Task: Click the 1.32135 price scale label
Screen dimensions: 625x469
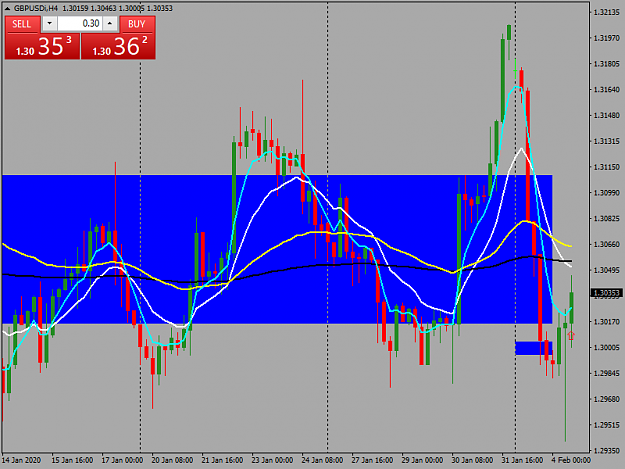Action: tap(607, 12)
